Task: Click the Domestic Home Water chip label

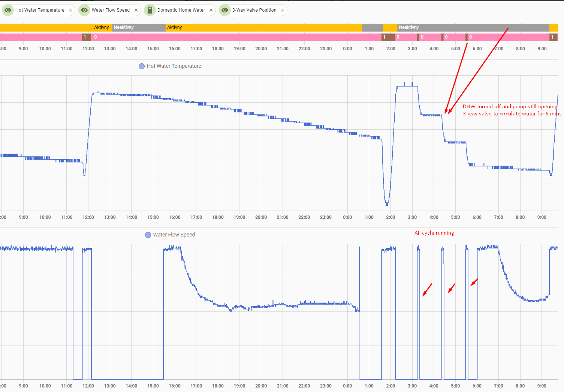Action: click(181, 10)
